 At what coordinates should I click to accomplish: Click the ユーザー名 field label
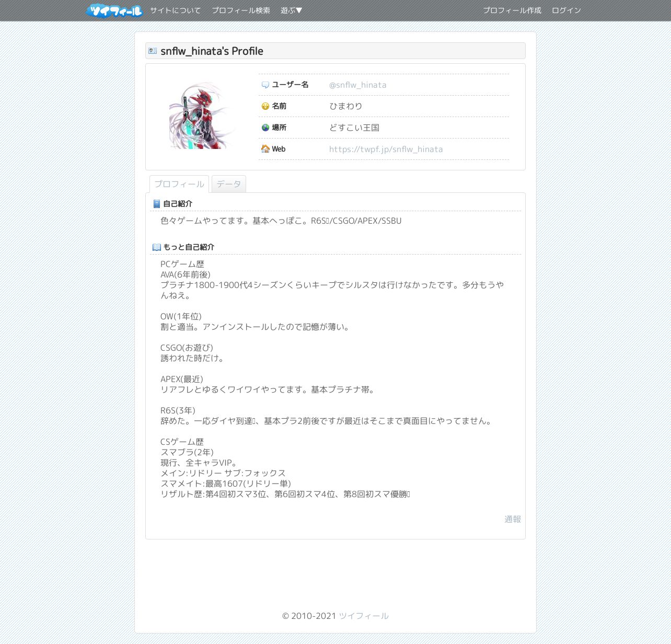click(290, 85)
